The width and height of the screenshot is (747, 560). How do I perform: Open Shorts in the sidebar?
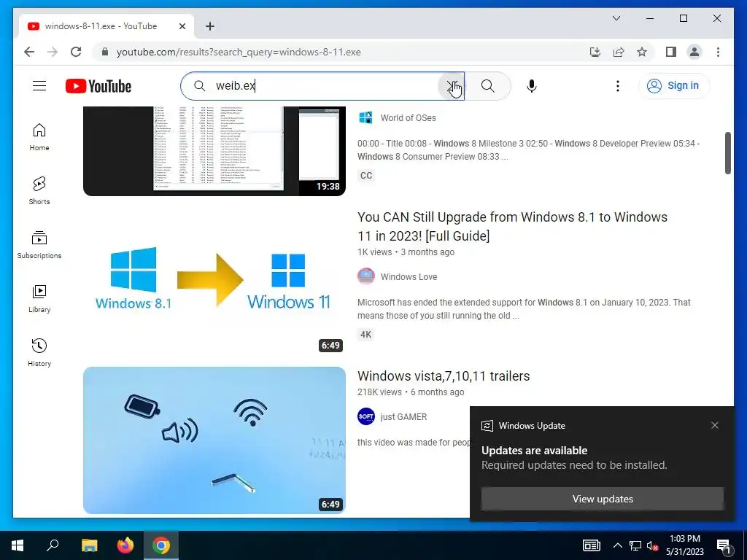coord(39,191)
